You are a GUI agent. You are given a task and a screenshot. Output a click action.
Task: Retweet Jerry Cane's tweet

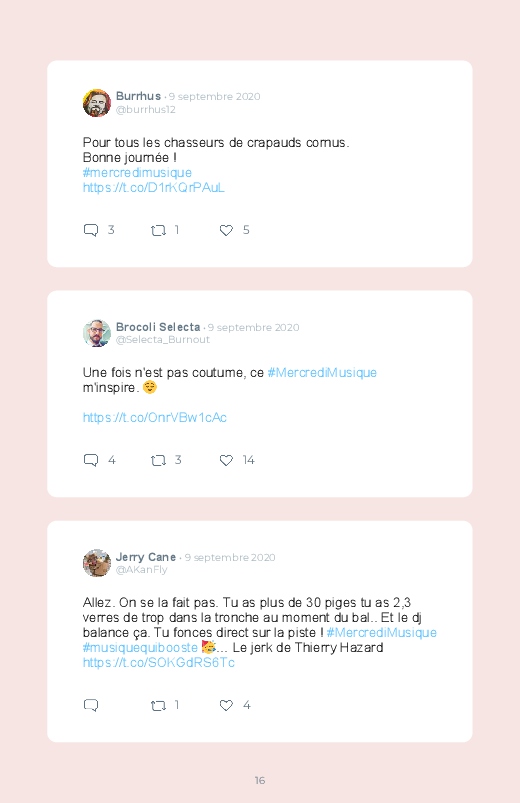click(158, 706)
